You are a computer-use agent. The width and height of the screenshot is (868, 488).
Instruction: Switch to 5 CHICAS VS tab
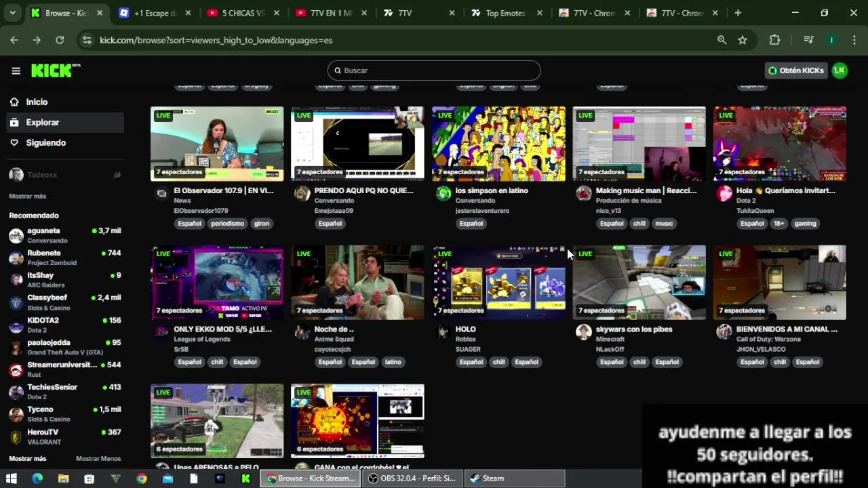point(243,13)
